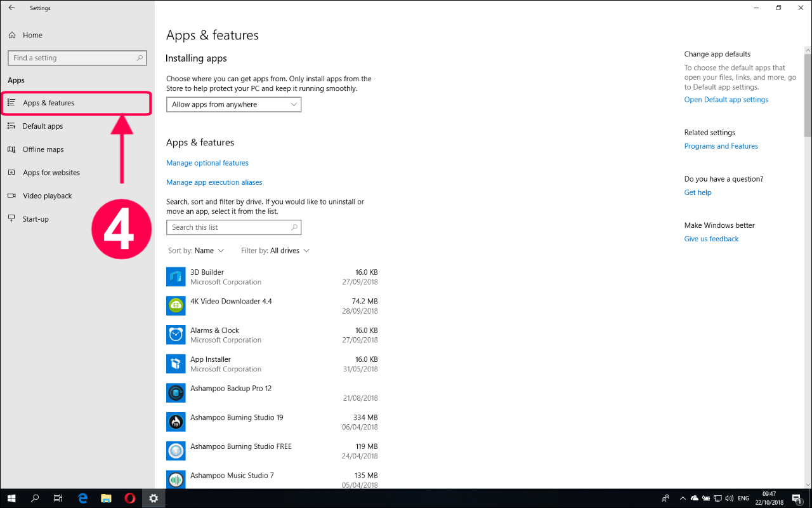Click the magnifier icon in Find a setting
Image resolution: width=812 pixels, height=508 pixels.
click(140, 58)
